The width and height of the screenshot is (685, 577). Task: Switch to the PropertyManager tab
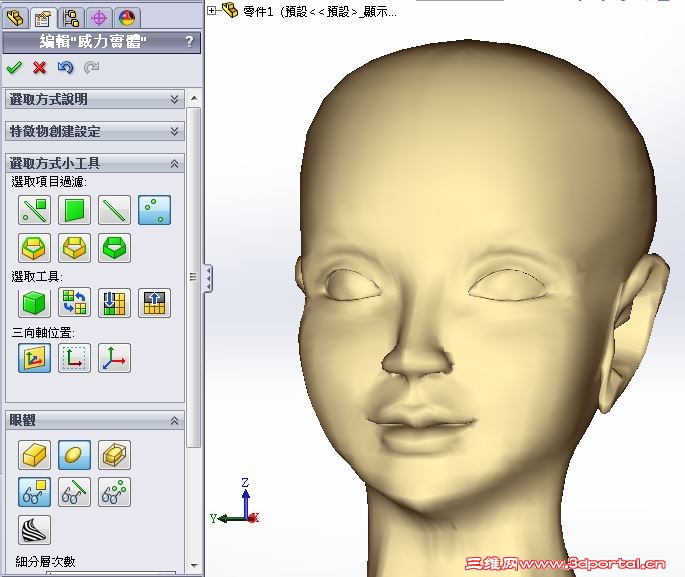click(43, 18)
